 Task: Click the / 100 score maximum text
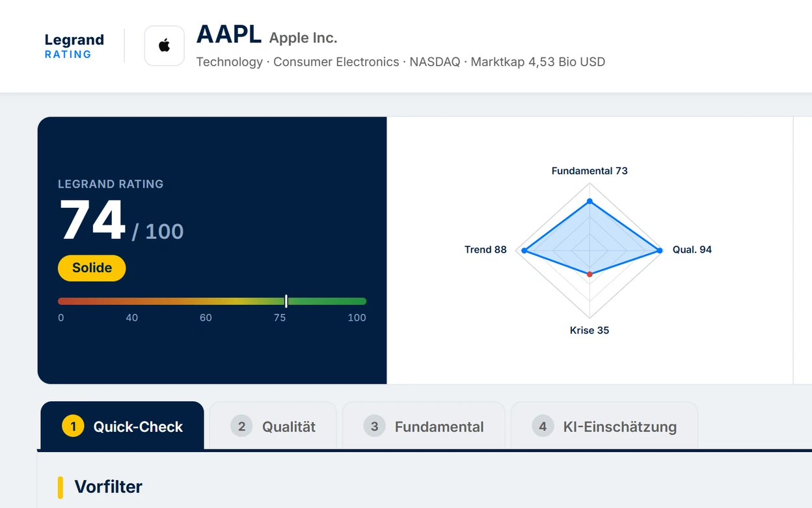pos(158,231)
